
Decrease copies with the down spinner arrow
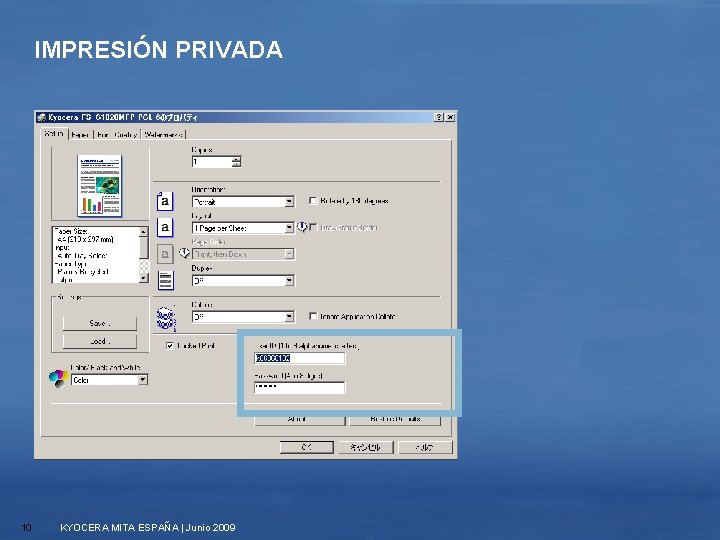click(x=236, y=164)
